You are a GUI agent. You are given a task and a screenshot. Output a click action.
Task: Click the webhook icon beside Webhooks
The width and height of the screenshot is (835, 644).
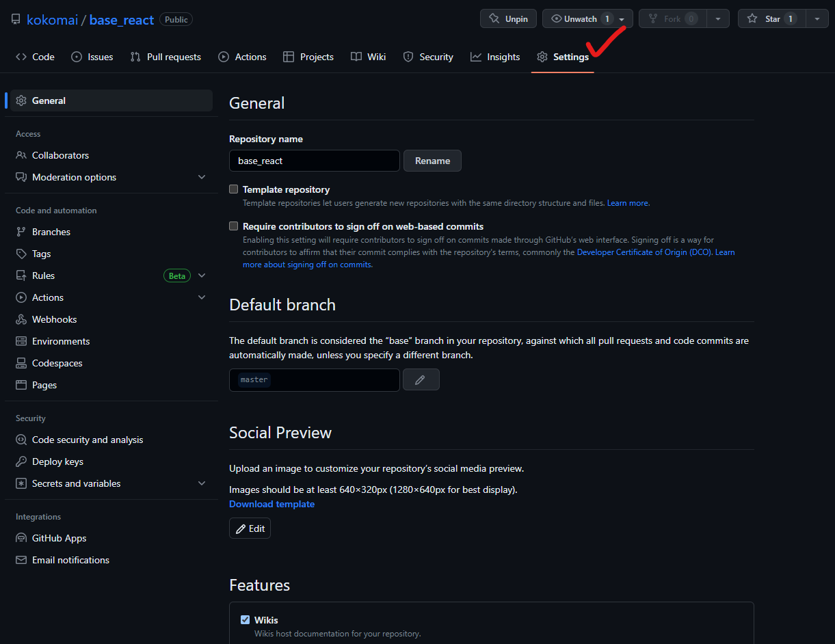21,319
